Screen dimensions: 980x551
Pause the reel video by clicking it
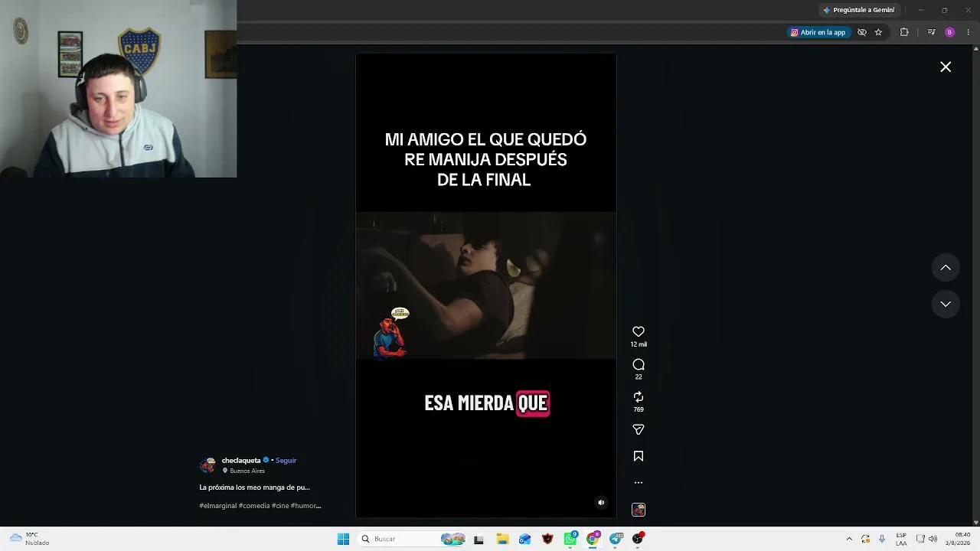(485, 285)
